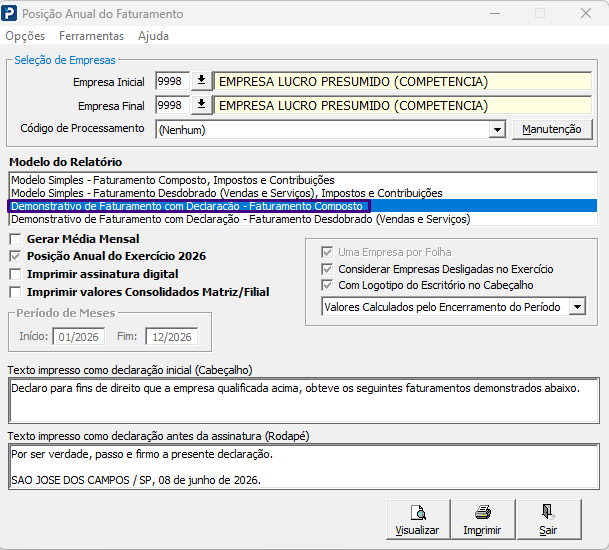Click the Início period field 01/2026

click(79, 336)
